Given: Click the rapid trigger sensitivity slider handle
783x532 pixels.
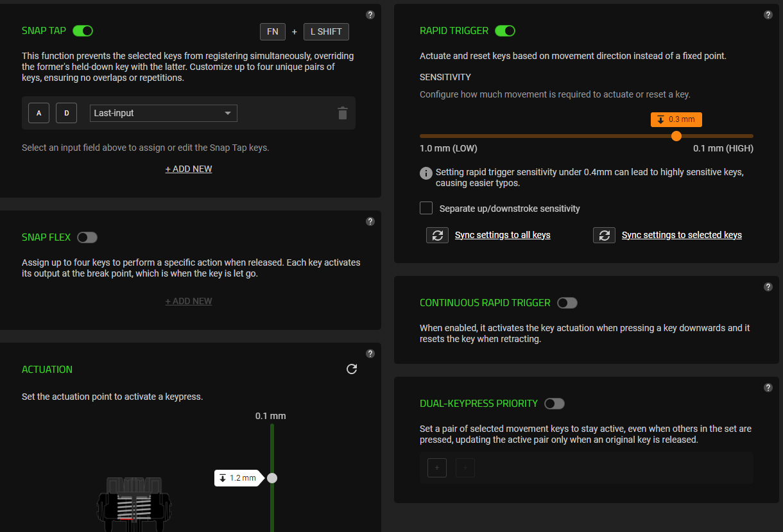Looking at the screenshot, I should click(x=676, y=136).
